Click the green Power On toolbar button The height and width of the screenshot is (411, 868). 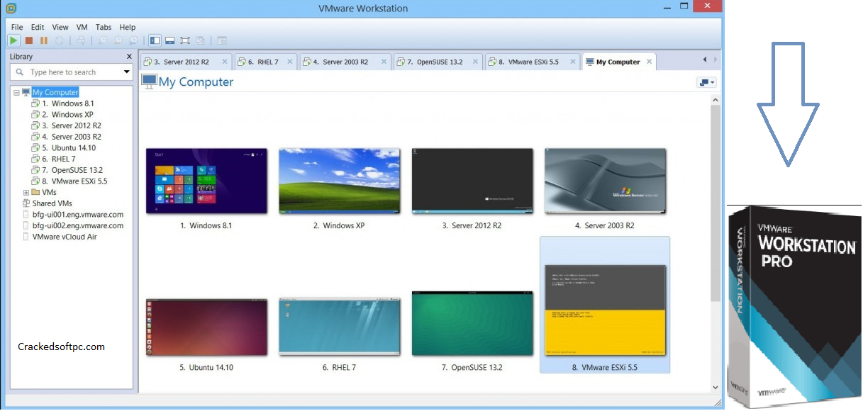point(13,40)
